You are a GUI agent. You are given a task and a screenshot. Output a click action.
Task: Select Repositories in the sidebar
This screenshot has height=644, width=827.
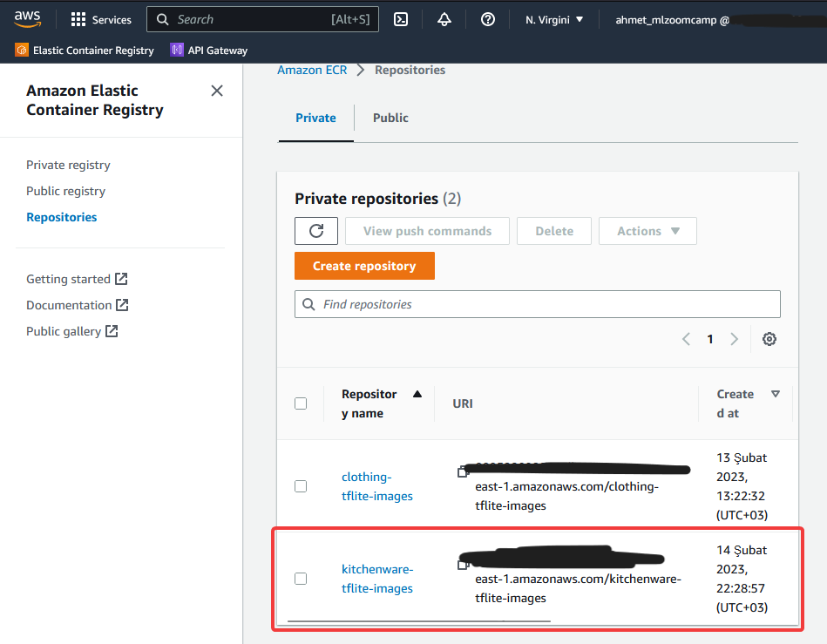click(x=62, y=217)
